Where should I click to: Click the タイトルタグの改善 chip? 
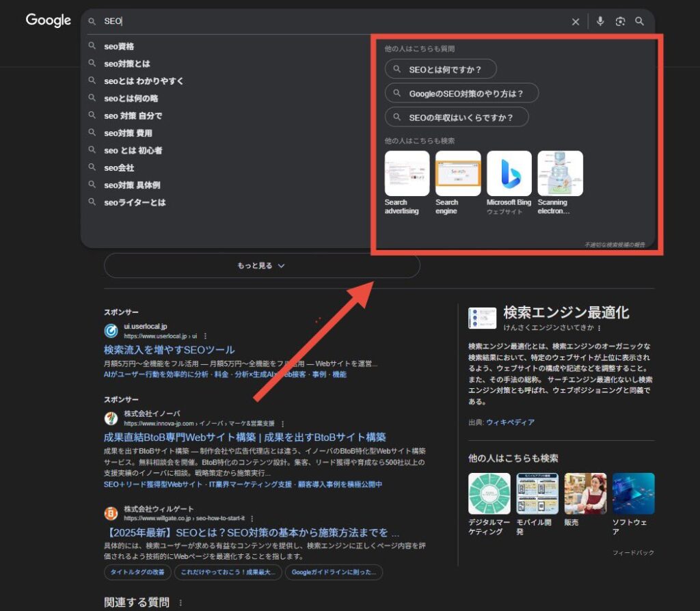coord(137,572)
